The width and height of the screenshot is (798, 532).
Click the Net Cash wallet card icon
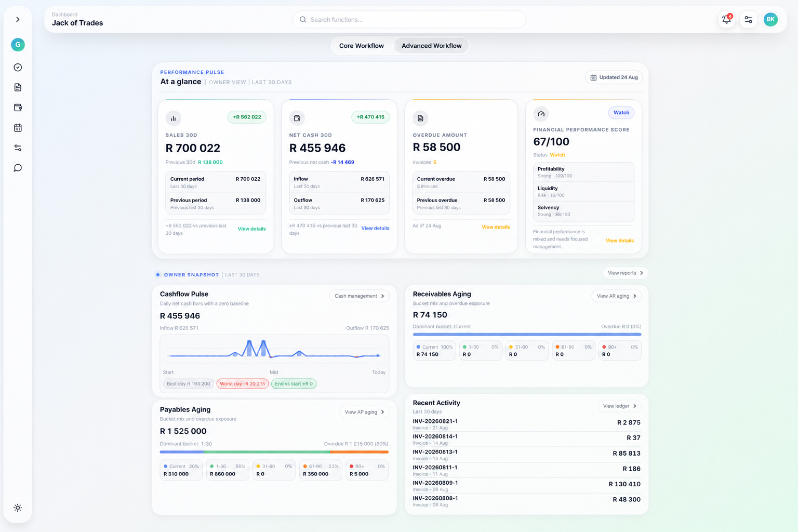tap(297, 118)
